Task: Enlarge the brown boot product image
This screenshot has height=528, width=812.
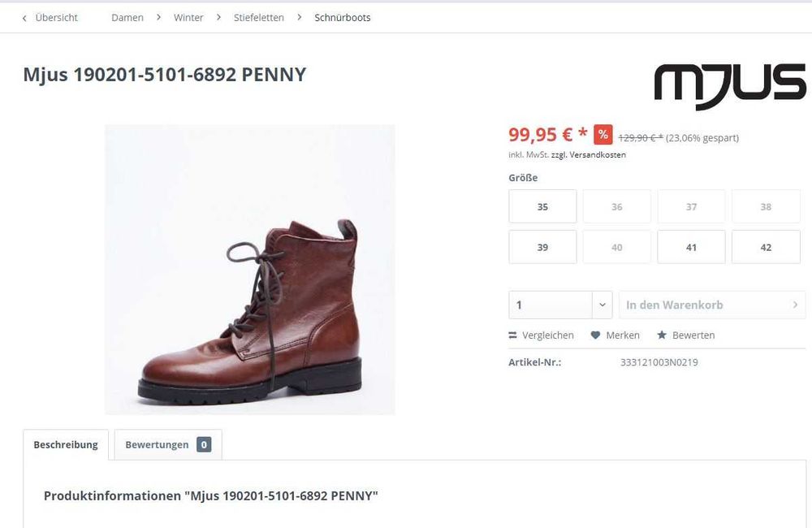Action: pyautogui.click(x=250, y=270)
